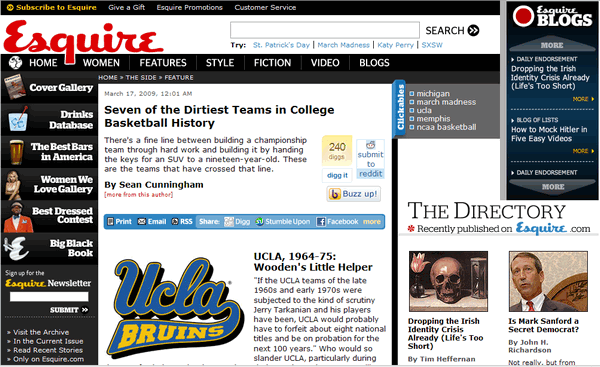The image size is (600, 367).
Task: Expand MORE under Dropping the Irish blog
Action: click(584, 99)
